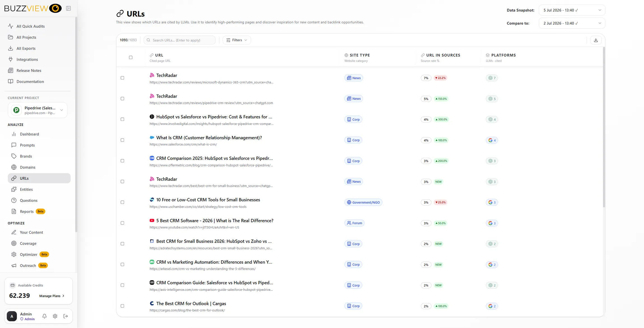Click the 300.0% increase badge

coord(441,119)
